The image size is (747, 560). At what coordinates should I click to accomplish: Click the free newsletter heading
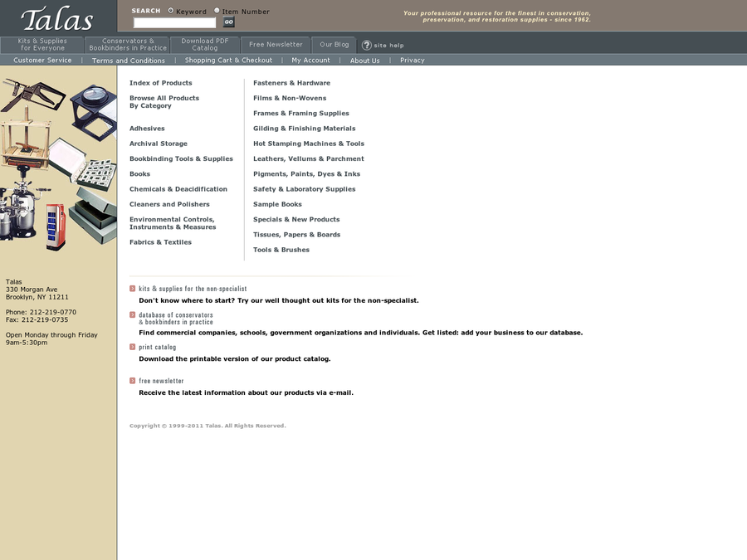161,382
